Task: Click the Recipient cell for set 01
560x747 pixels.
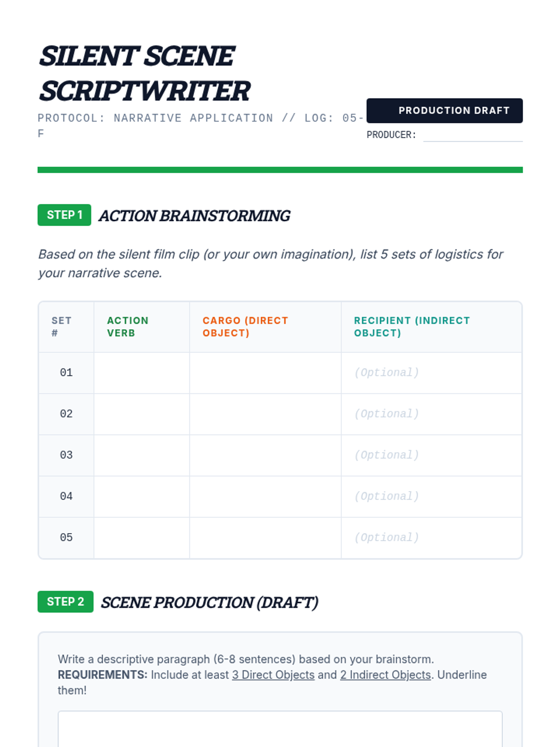Action: tap(431, 373)
